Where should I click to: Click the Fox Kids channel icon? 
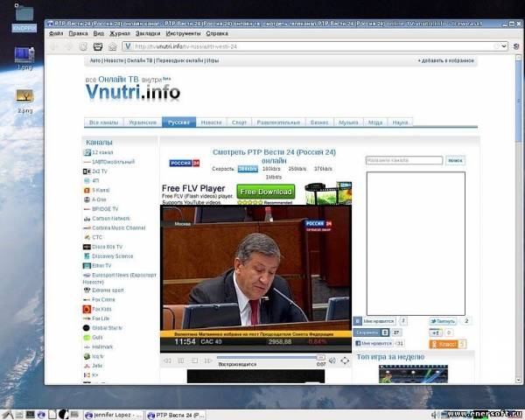click(x=87, y=309)
